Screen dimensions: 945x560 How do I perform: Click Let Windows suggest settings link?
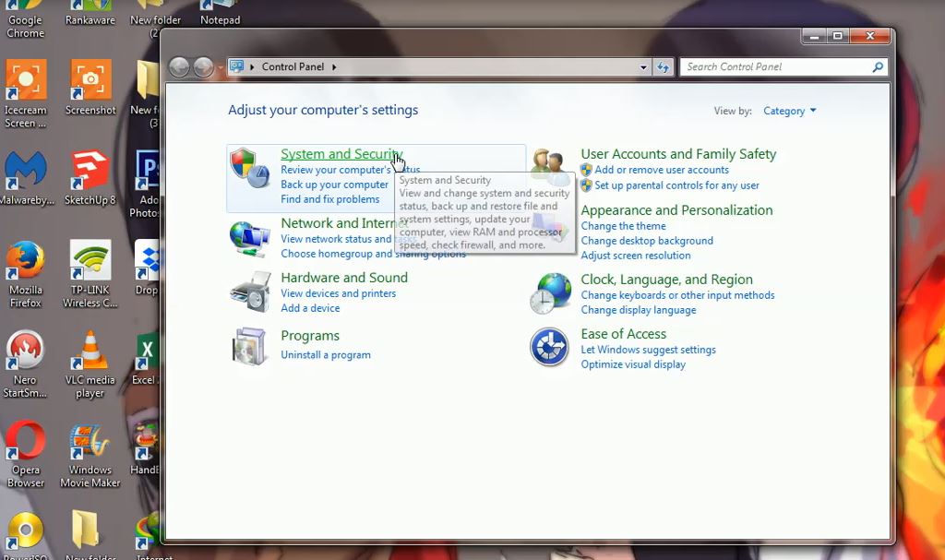pos(648,350)
